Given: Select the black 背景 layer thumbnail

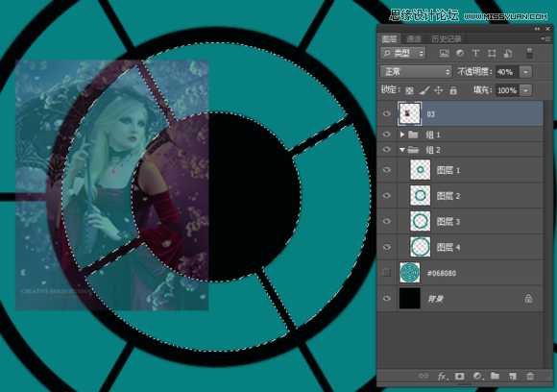Looking at the screenshot, I should [x=409, y=299].
